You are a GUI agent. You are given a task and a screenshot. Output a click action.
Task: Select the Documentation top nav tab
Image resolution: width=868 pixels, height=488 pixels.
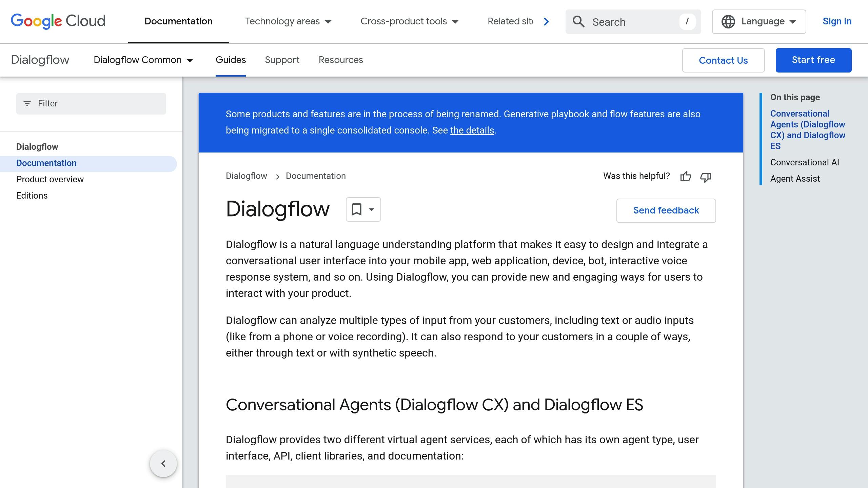pyautogui.click(x=178, y=21)
